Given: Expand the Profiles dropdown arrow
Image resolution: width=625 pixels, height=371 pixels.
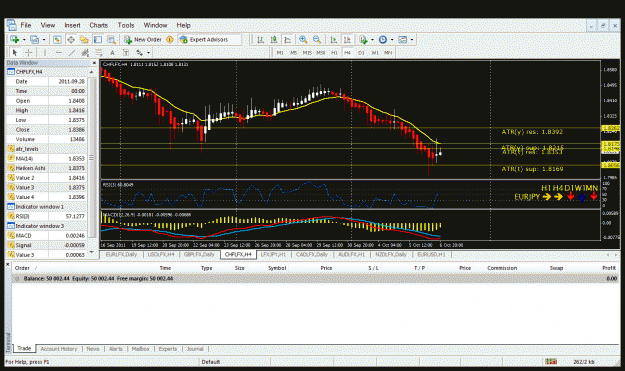Looking at the screenshot, I should coord(44,39).
